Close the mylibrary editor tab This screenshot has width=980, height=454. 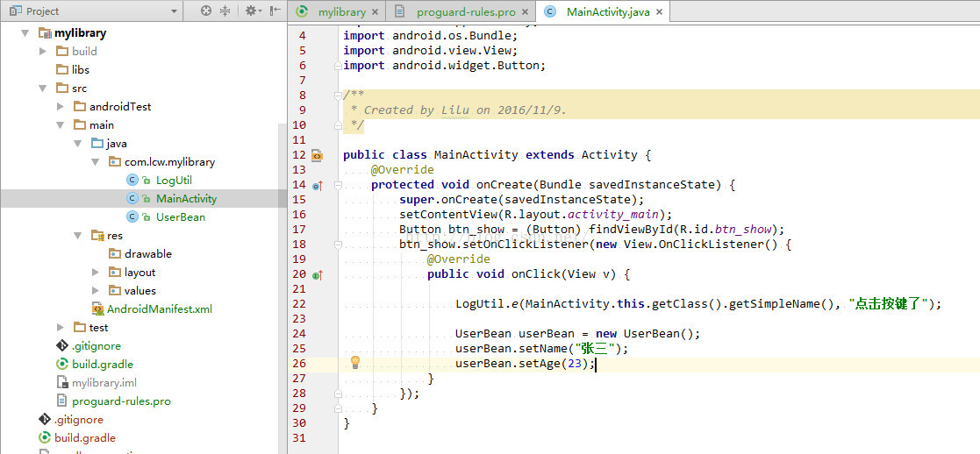point(375,12)
